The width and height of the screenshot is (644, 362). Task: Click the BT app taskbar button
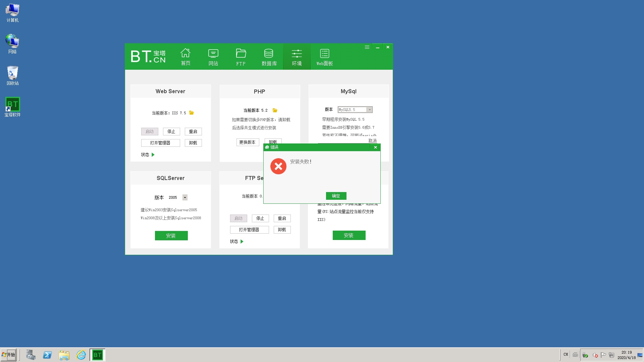click(98, 355)
